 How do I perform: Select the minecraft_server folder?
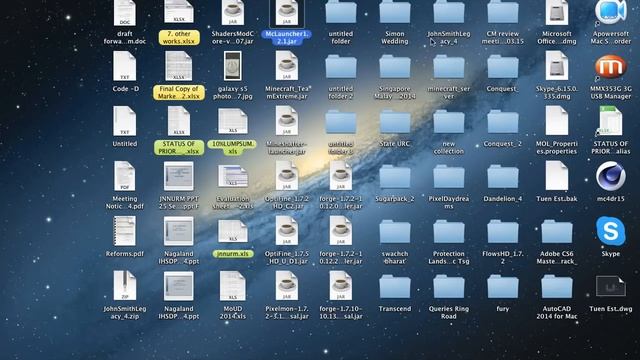(x=449, y=67)
